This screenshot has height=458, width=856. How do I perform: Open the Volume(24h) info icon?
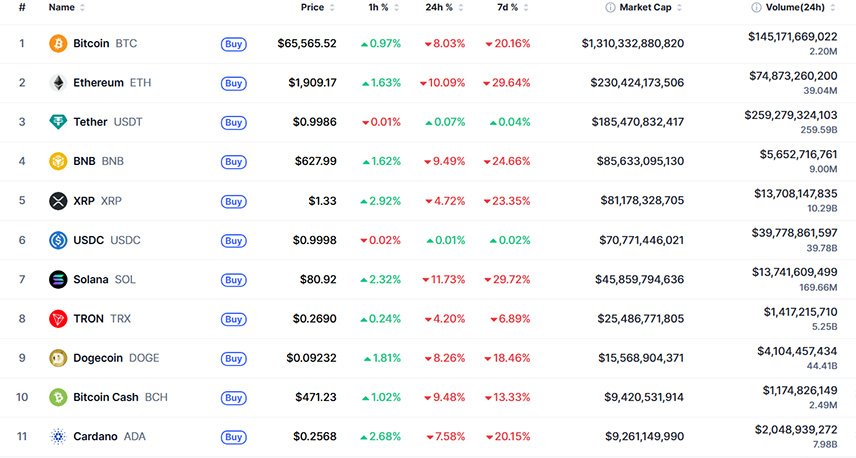[756, 8]
